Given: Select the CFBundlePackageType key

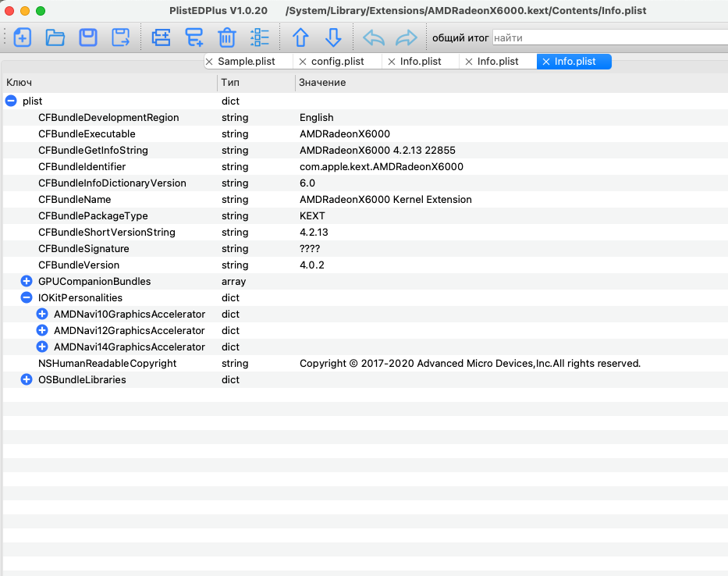Looking at the screenshot, I should coord(93,216).
